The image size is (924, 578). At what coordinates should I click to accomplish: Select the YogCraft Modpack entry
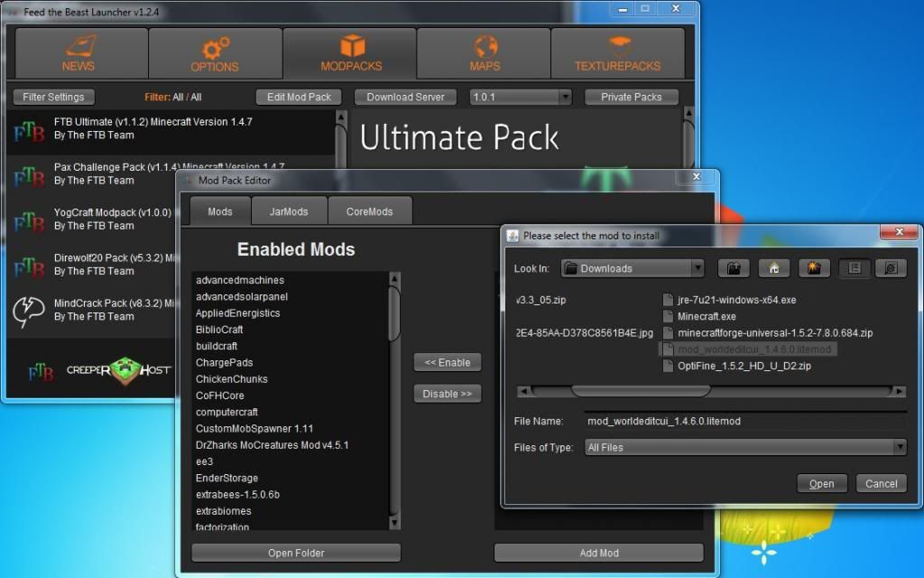click(x=91, y=219)
